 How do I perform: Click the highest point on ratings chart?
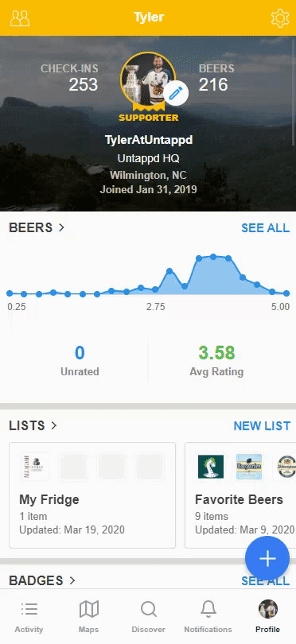[x=213, y=257]
